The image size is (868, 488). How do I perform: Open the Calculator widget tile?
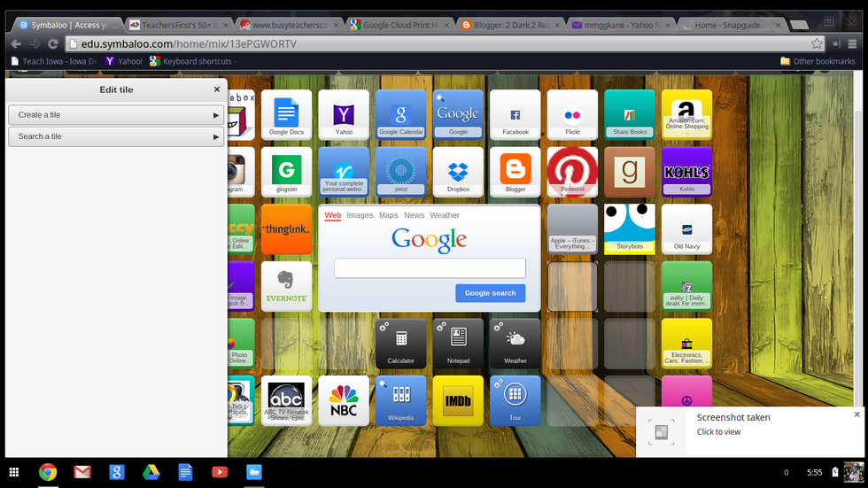(401, 343)
